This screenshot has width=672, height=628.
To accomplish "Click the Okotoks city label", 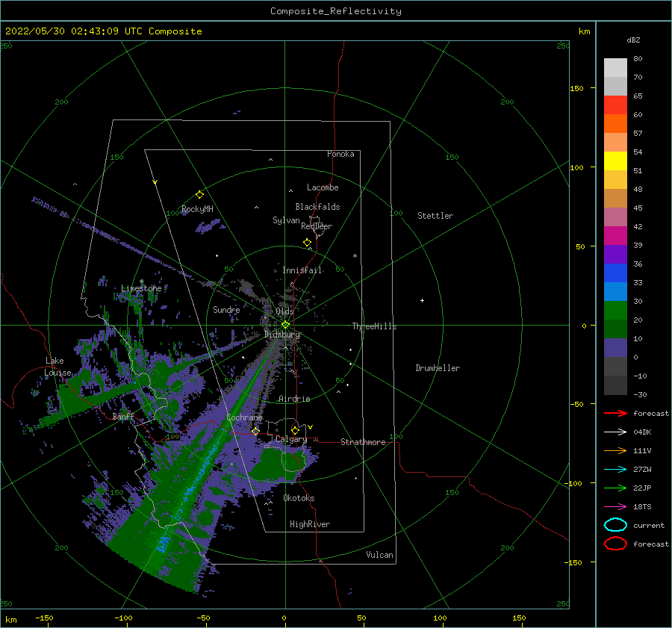I will tap(299, 498).
